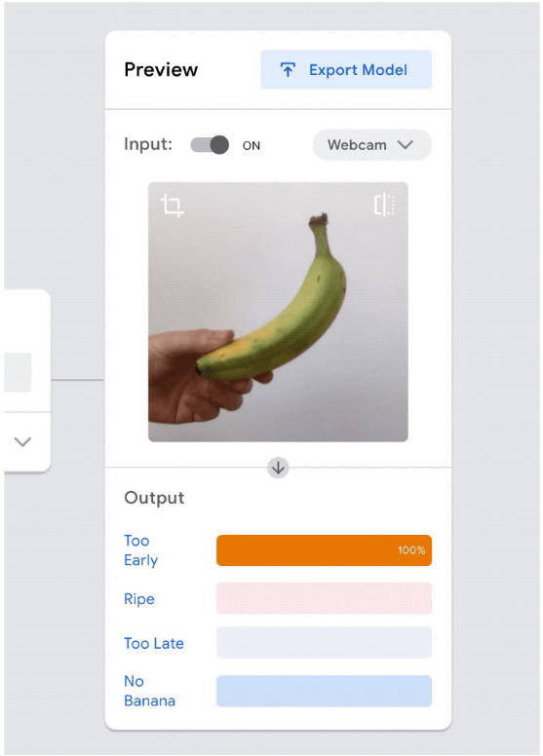Click the flip/mirror icon on webcam preview
Image resolution: width=543 pixels, height=756 pixels.
coord(384,205)
